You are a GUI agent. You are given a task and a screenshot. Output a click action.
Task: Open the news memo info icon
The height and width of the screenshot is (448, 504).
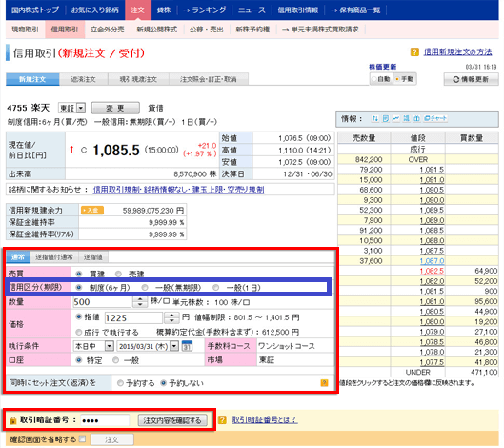click(x=386, y=119)
